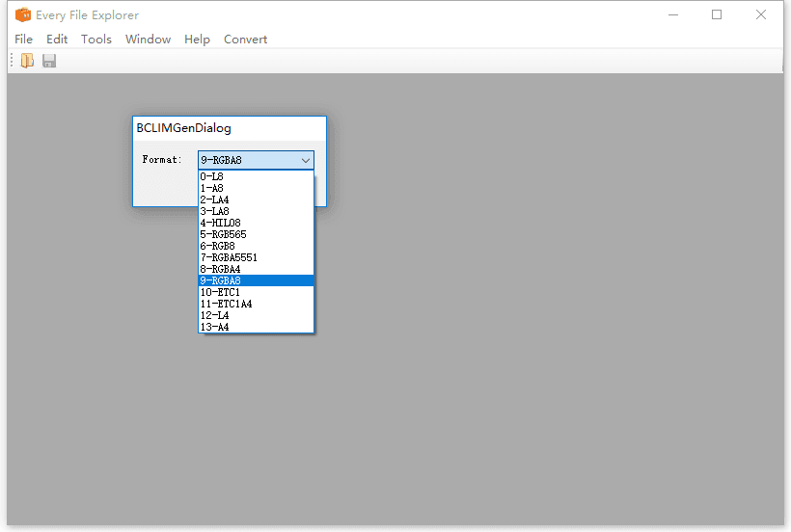Choose 2-LA4 from the format list
This screenshot has height=532, width=791.
coord(257,199)
